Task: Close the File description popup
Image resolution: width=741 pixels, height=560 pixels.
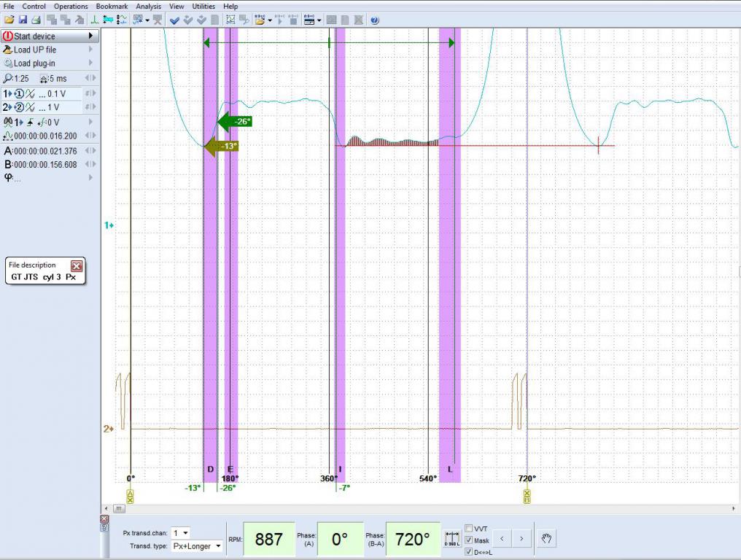Action: coord(77,266)
